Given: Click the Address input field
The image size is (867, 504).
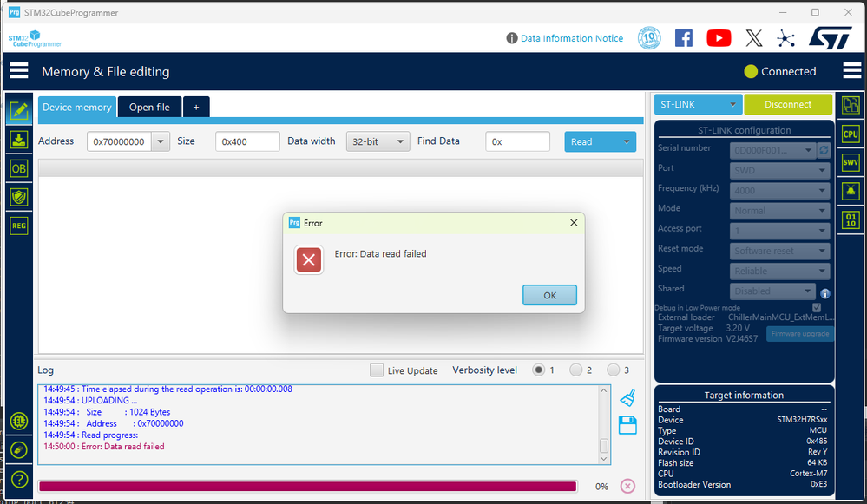Looking at the screenshot, I should [119, 141].
